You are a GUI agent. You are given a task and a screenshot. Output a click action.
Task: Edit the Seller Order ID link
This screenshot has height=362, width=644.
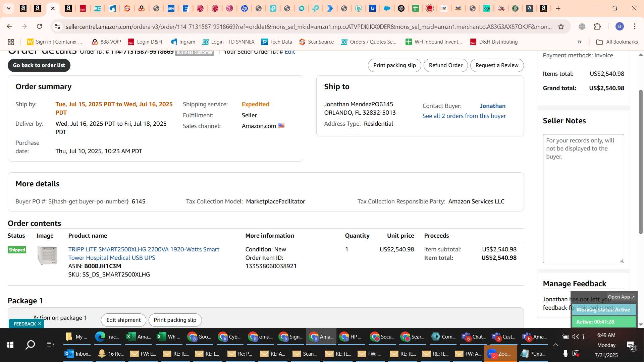290,52
